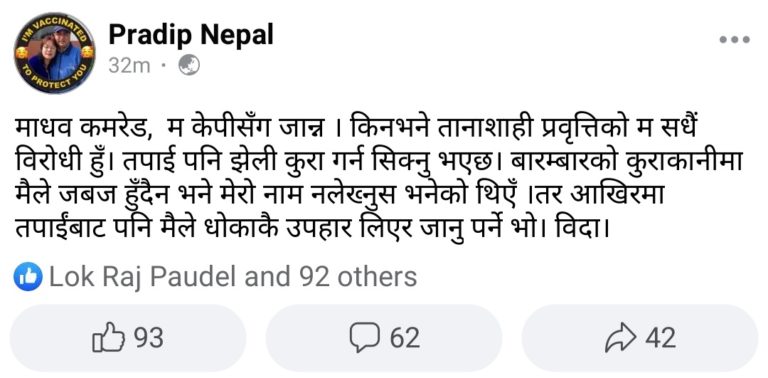The width and height of the screenshot is (768, 378).
Task: Click the public globe privacy icon
Action: [x=189, y=65]
